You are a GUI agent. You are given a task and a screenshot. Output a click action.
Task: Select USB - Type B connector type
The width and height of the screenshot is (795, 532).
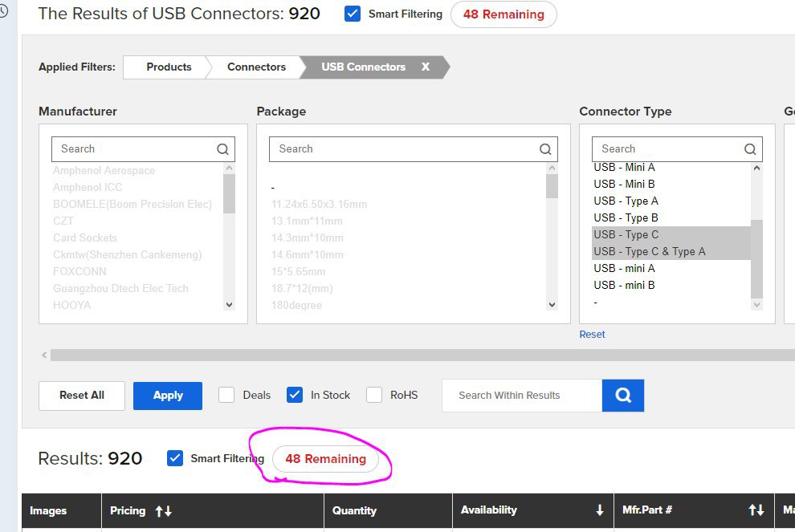(626, 217)
